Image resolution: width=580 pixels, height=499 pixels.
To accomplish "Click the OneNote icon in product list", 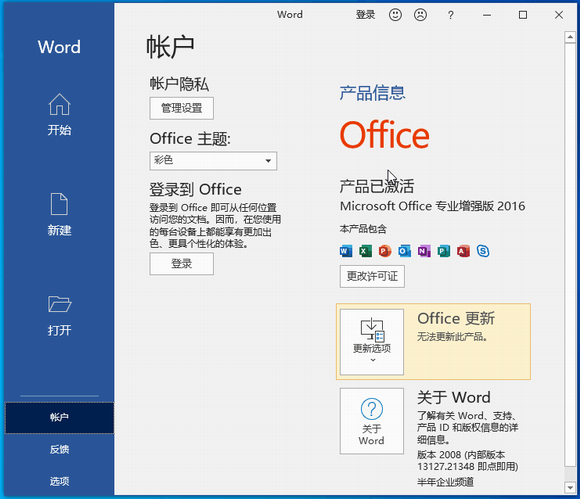I will [424, 251].
